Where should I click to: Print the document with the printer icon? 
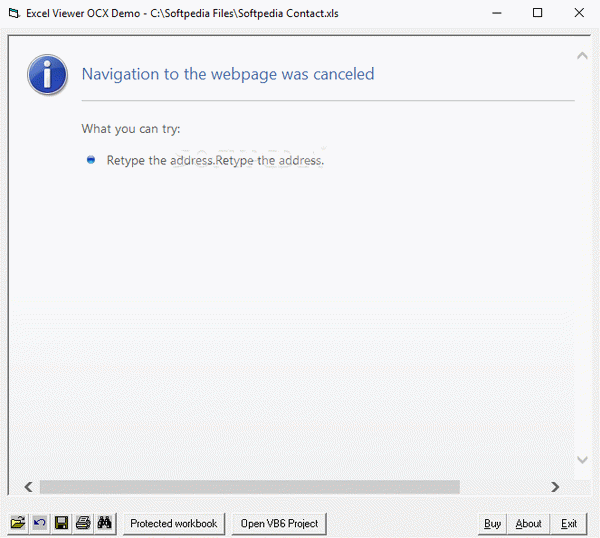83,523
